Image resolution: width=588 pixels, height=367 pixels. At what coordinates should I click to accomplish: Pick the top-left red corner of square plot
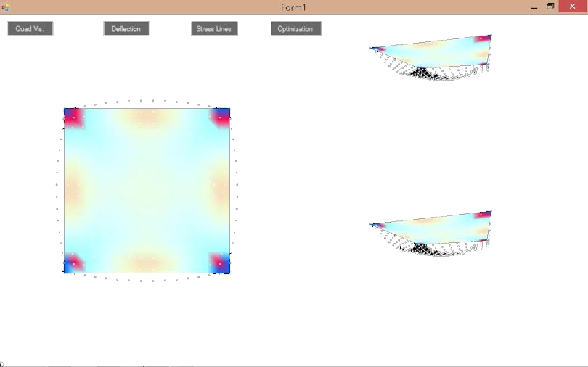74,118
